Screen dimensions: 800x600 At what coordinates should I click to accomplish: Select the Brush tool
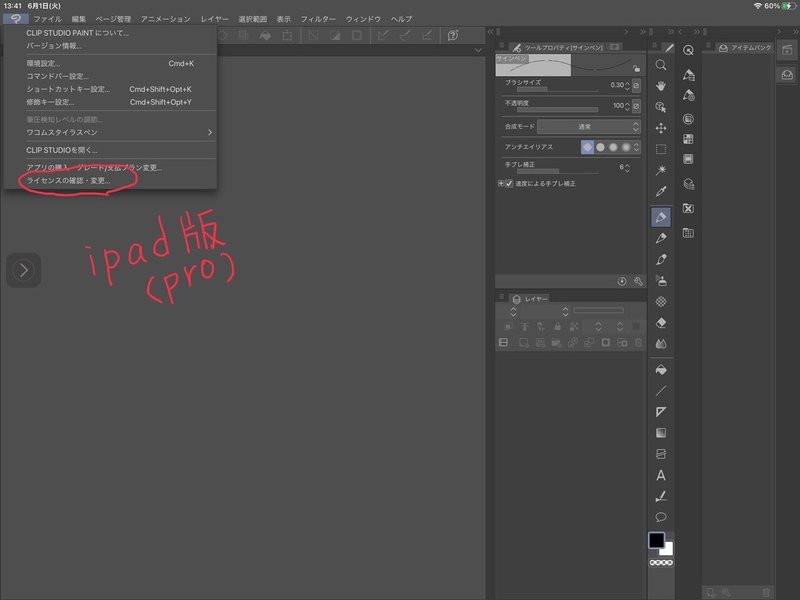pos(661,259)
